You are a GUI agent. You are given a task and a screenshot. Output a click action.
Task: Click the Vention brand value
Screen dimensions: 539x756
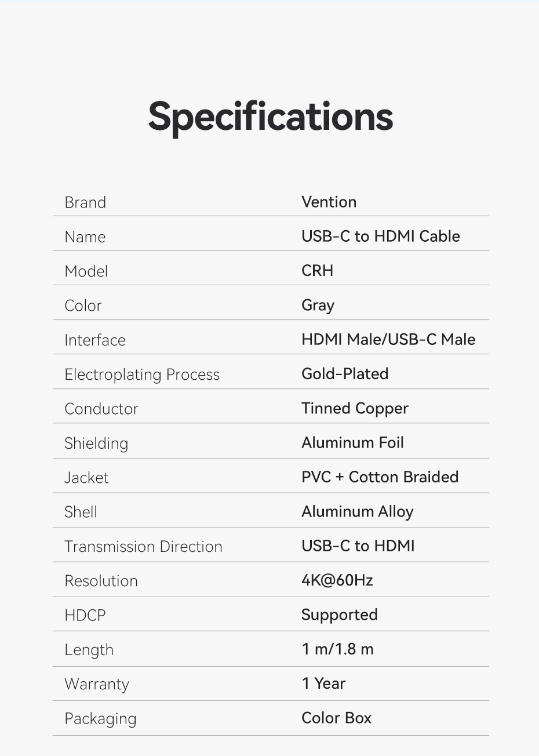tap(329, 202)
